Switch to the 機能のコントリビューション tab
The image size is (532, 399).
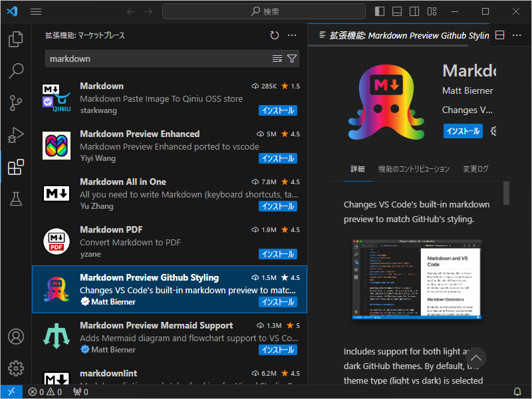(x=414, y=169)
